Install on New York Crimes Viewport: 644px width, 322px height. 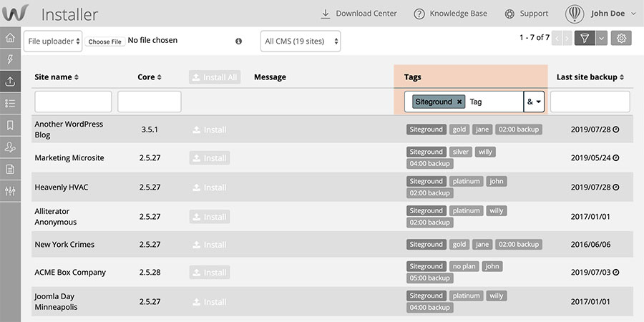click(x=210, y=245)
